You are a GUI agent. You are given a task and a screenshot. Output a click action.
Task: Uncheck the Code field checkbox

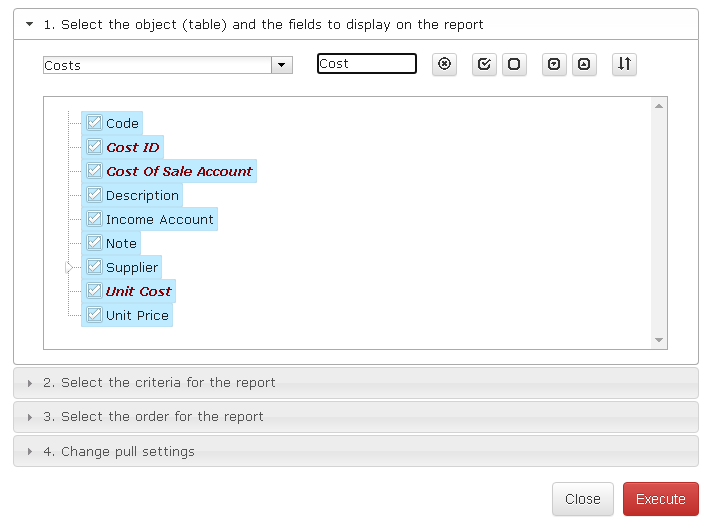[94, 122]
